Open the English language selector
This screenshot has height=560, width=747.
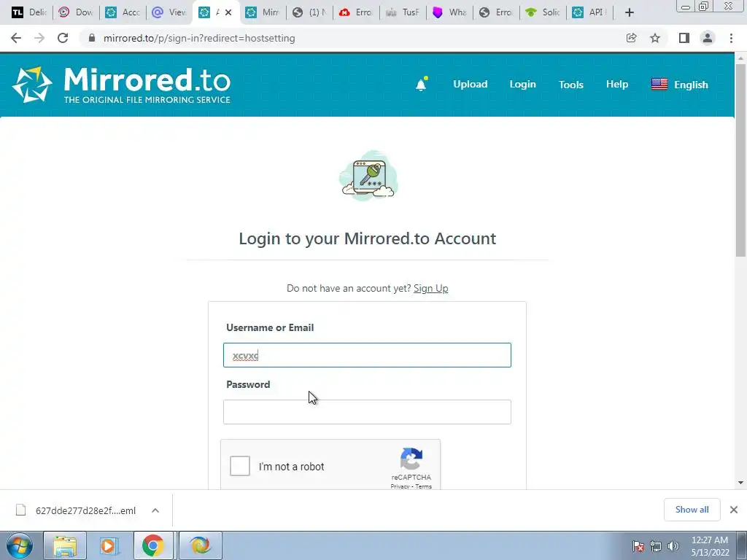(x=679, y=85)
